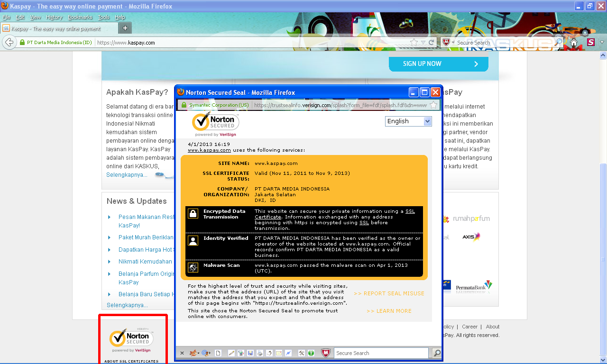Bookmark kaspay.com with the star icon
The height and width of the screenshot is (364, 607).
tap(414, 42)
